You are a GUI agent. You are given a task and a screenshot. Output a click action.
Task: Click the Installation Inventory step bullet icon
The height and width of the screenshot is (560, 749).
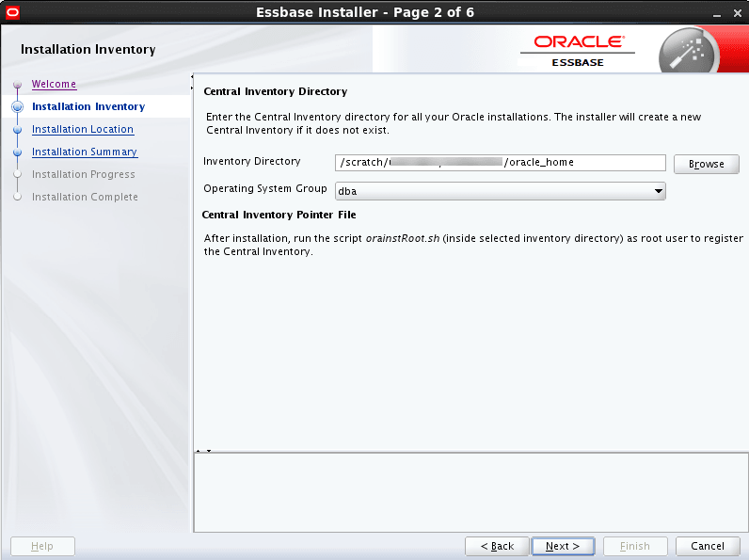click(x=18, y=107)
